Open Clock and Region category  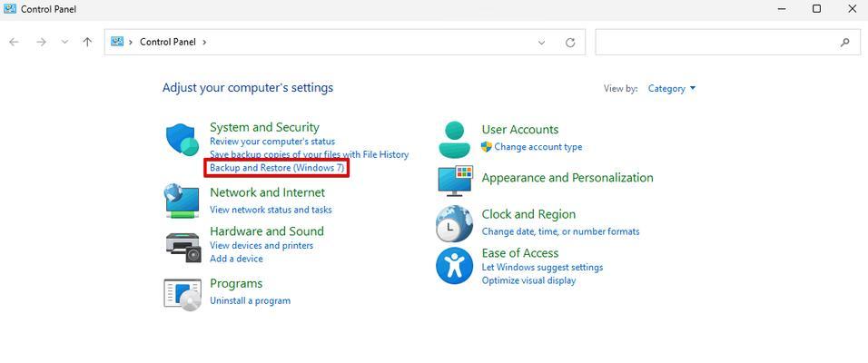[x=528, y=214]
